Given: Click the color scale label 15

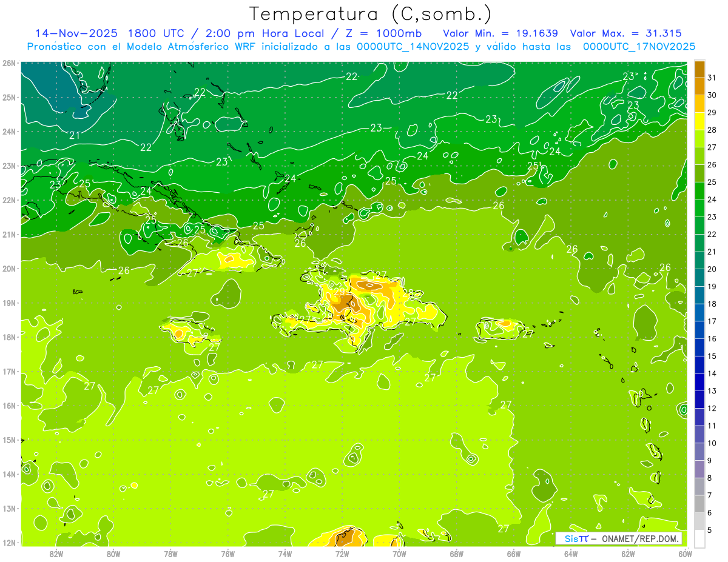Looking at the screenshot, I should click(712, 356).
